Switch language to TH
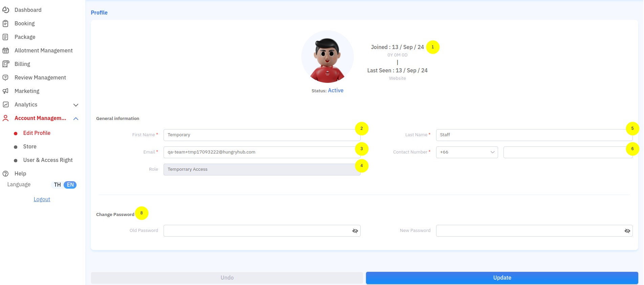The height and width of the screenshot is (285, 644). (x=57, y=185)
